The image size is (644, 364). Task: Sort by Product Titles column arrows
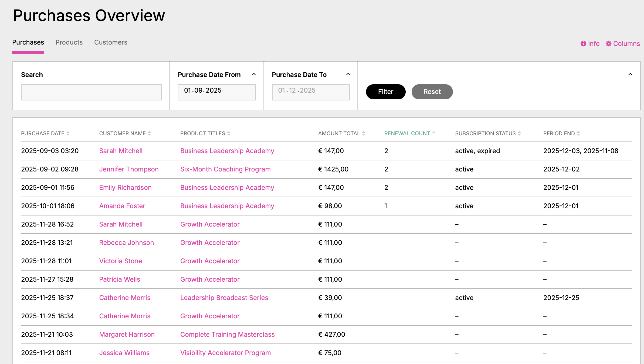(229, 133)
